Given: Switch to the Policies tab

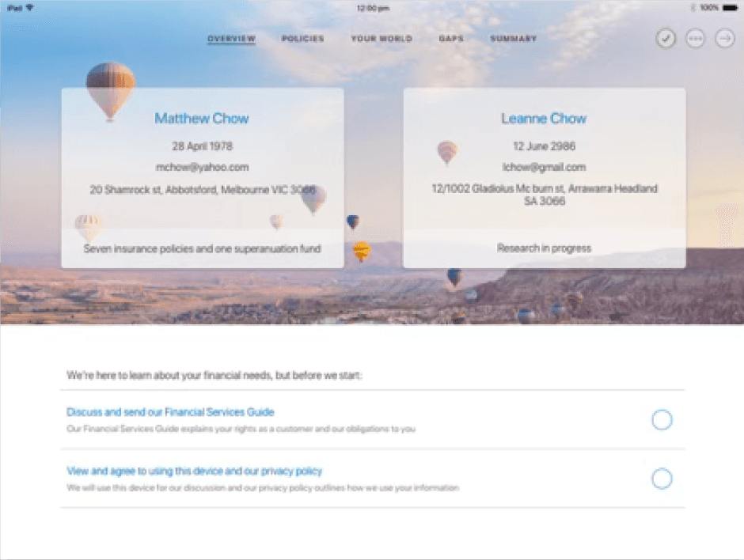Looking at the screenshot, I should 302,39.
